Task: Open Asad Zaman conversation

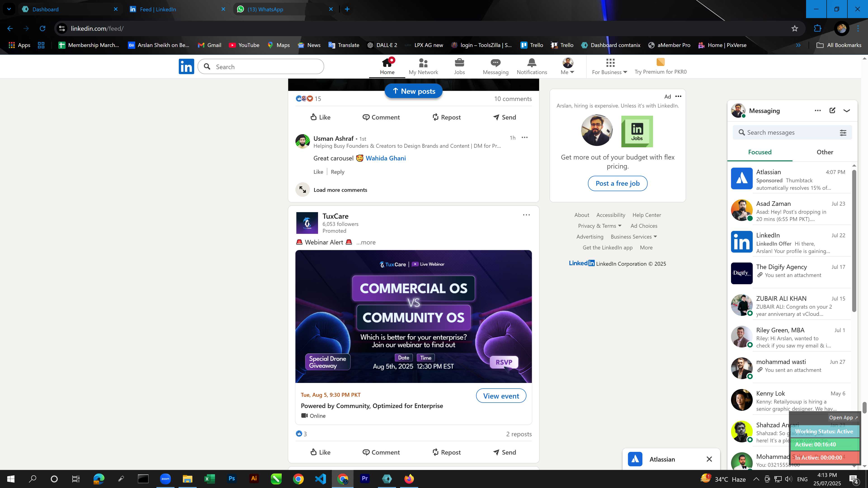Action: pos(789,211)
